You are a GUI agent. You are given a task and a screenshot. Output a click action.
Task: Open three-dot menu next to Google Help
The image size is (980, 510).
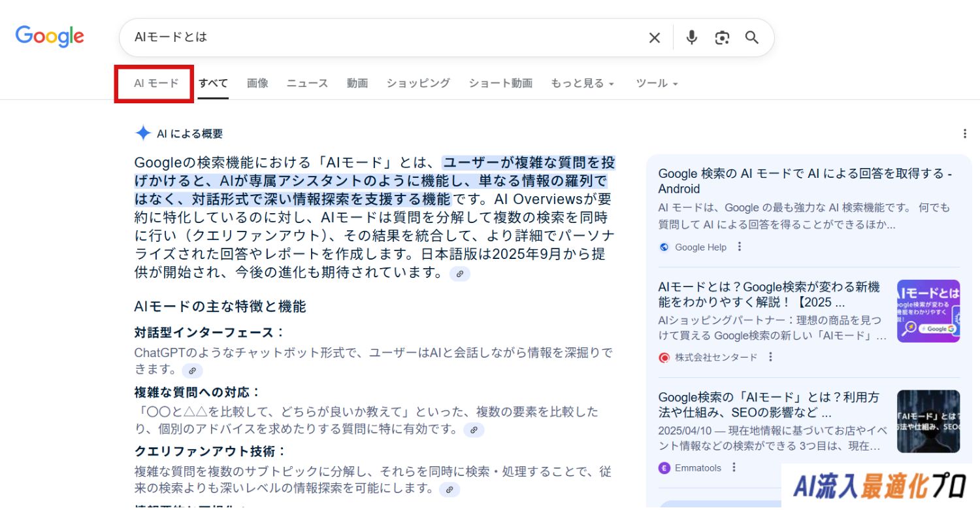click(740, 247)
